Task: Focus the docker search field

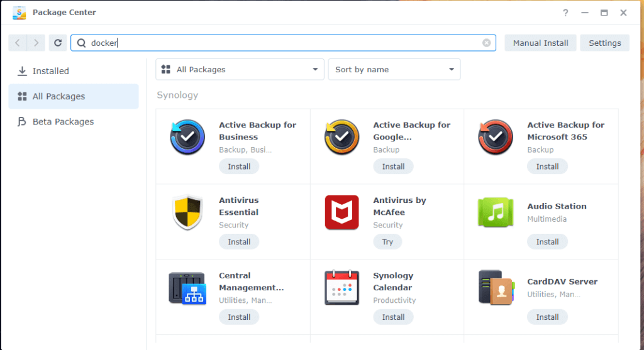Action: 284,43
